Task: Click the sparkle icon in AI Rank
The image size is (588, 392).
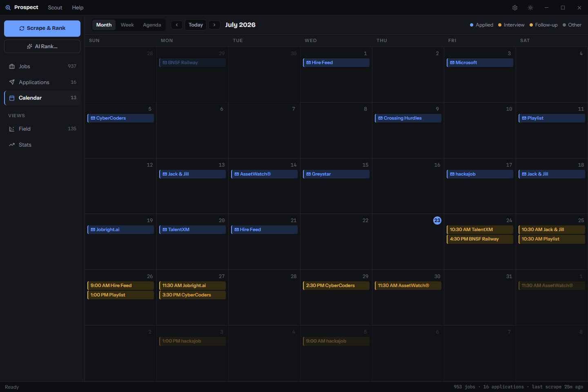Action: pyautogui.click(x=30, y=47)
